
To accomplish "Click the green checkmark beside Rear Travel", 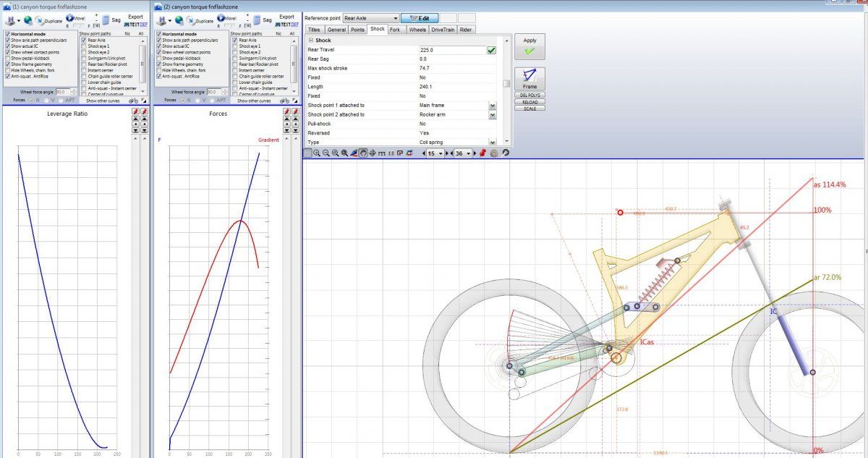I will pyautogui.click(x=491, y=50).
